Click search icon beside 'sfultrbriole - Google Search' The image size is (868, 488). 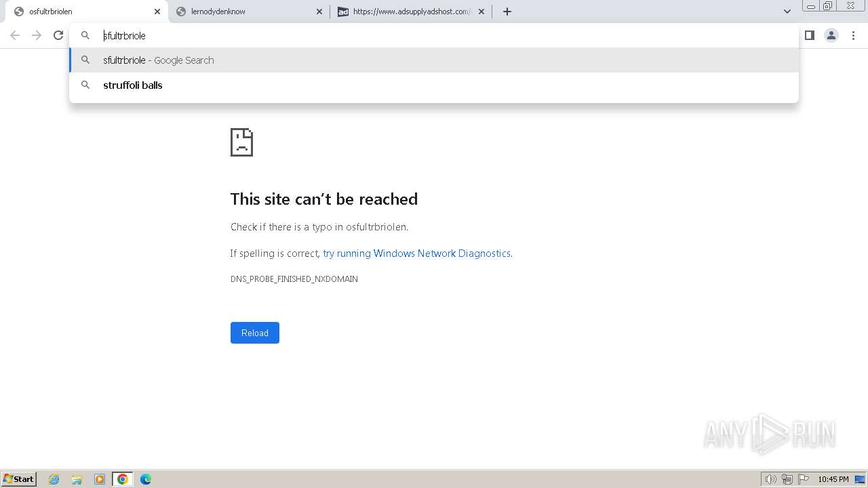tap(85, 60)
